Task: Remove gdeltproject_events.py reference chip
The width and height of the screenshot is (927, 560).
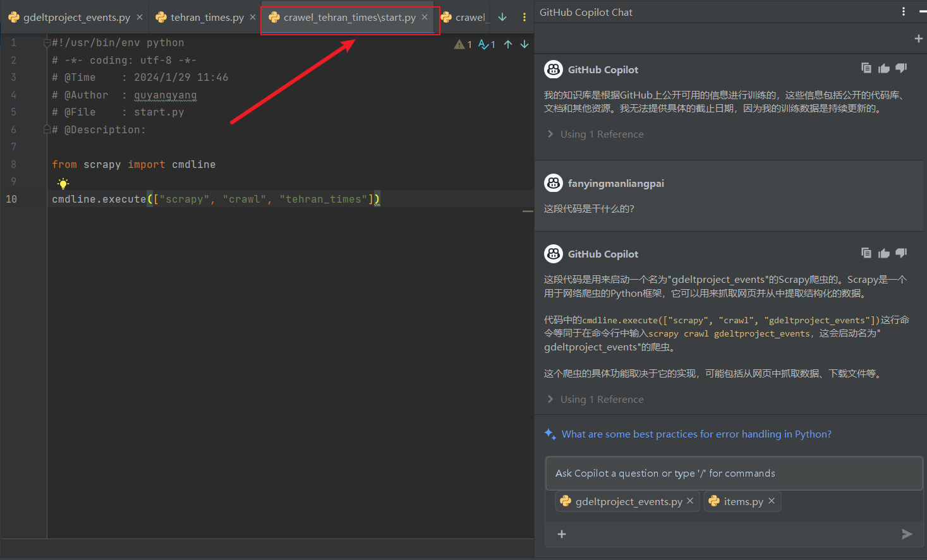Action: 690,501
